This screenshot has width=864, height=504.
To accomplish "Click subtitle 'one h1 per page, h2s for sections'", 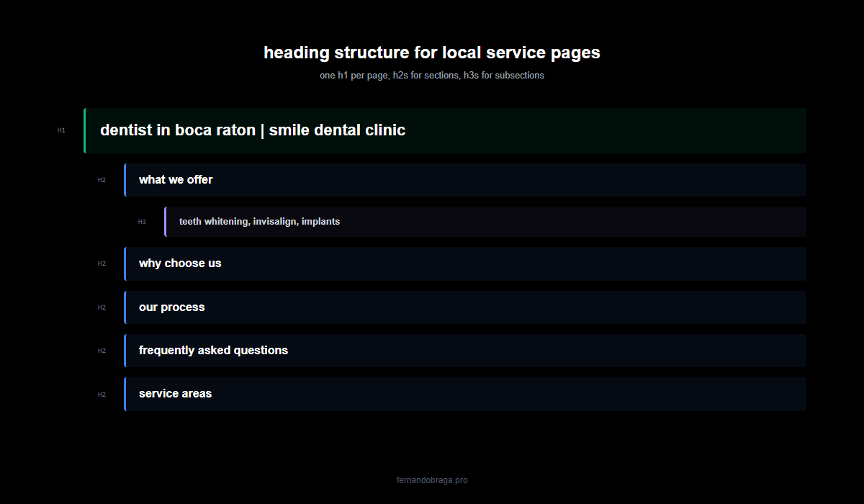I will pos(432,76).
